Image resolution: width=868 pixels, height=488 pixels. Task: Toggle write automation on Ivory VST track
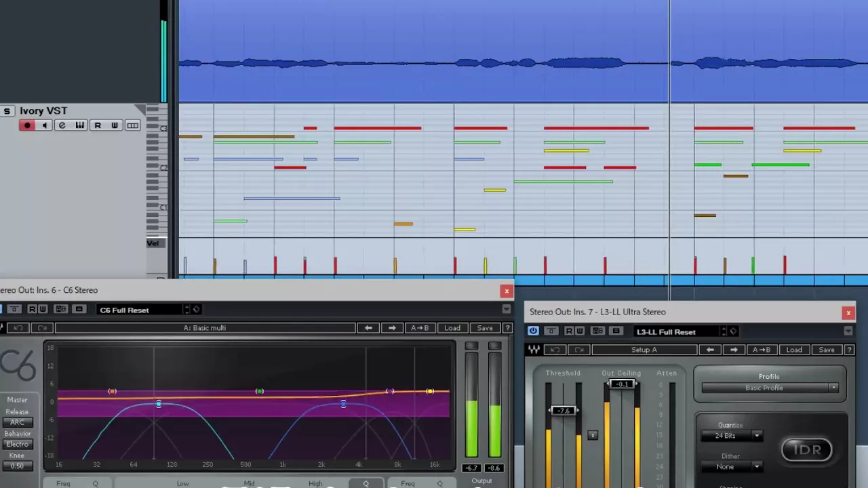coord(115,125)
